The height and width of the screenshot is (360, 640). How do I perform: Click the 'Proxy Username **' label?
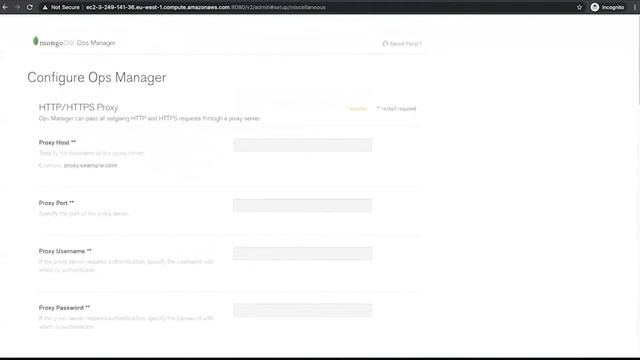(65, 251)
